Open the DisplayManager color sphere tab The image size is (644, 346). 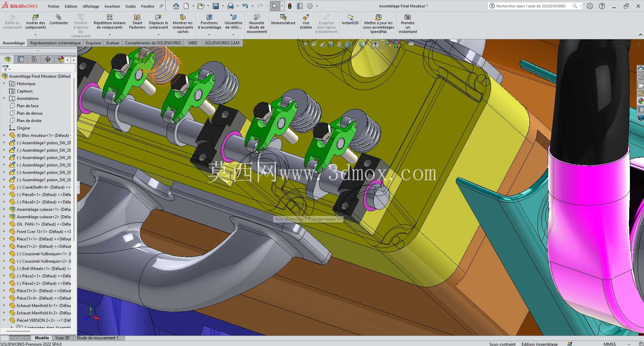(61, 59)
